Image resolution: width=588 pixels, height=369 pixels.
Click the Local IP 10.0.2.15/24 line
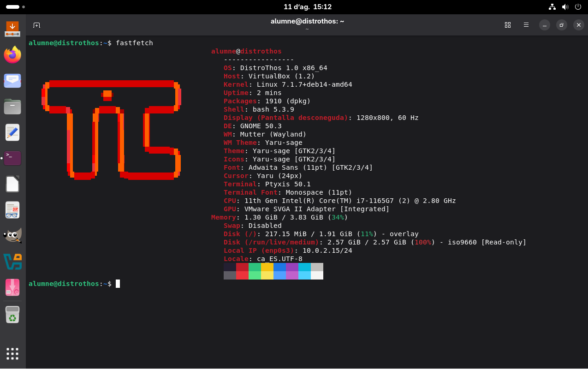pos(288,250)
